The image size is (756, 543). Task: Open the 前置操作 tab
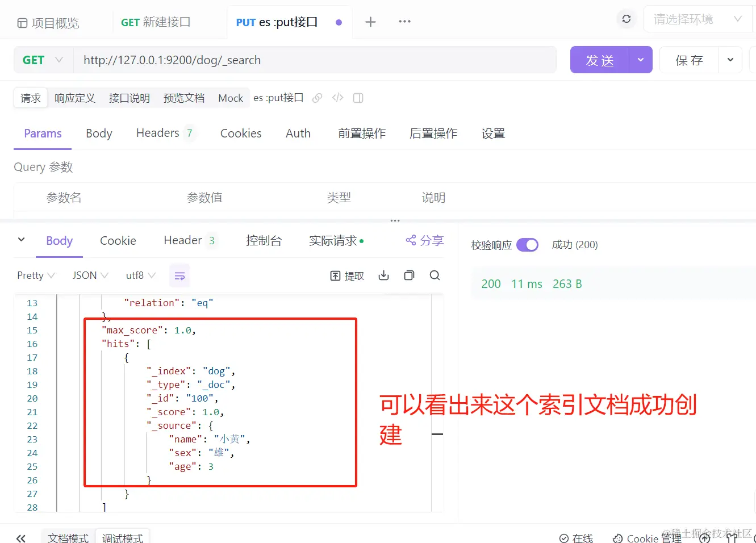pyautogui.click(x=362, y=133)
